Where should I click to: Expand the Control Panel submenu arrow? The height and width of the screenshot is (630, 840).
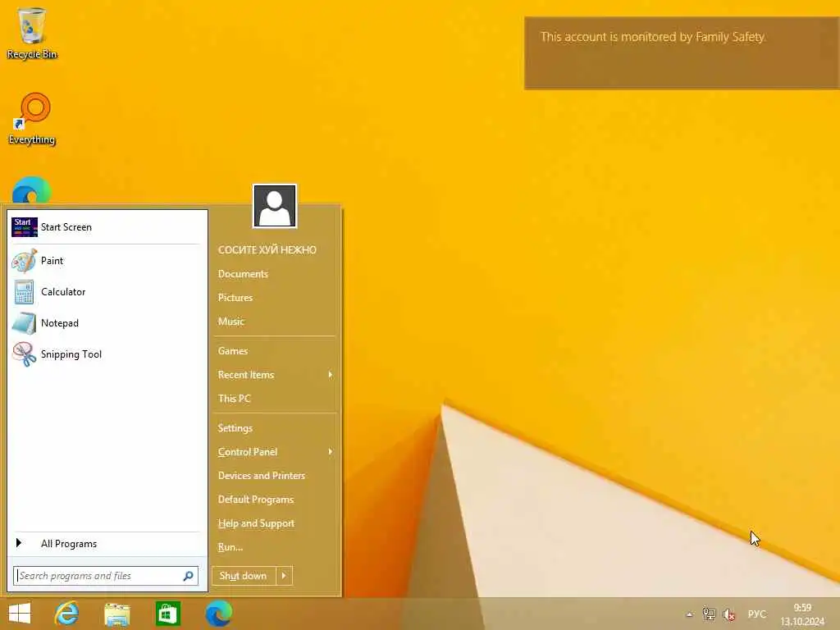(331, 452)
